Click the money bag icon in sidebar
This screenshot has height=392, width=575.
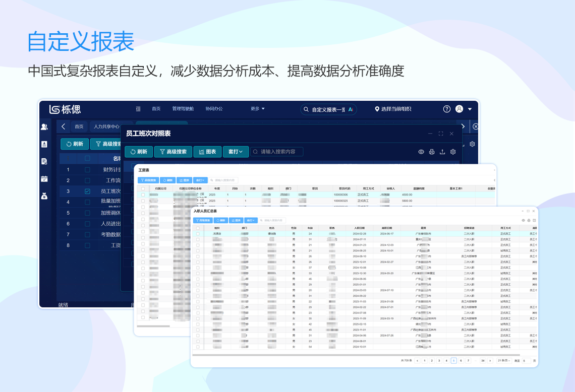pos(44,196)
